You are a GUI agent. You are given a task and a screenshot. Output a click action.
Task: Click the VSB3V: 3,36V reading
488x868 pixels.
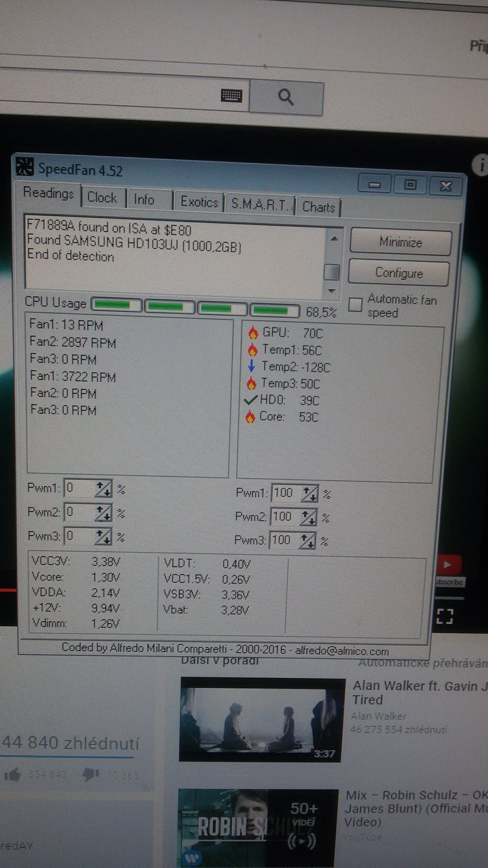[206, 595]
